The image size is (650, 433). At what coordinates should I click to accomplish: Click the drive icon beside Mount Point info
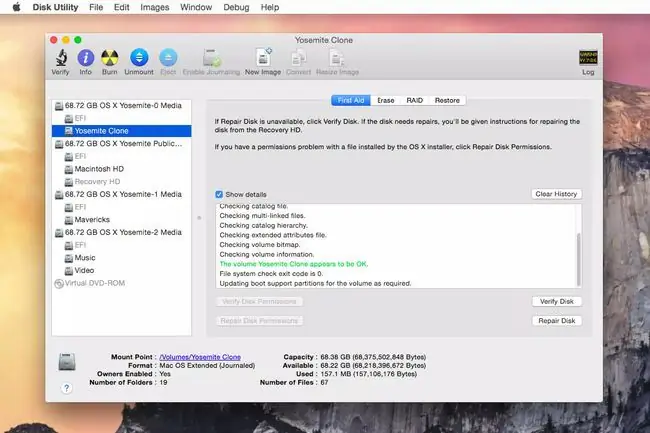click(67, 362)
